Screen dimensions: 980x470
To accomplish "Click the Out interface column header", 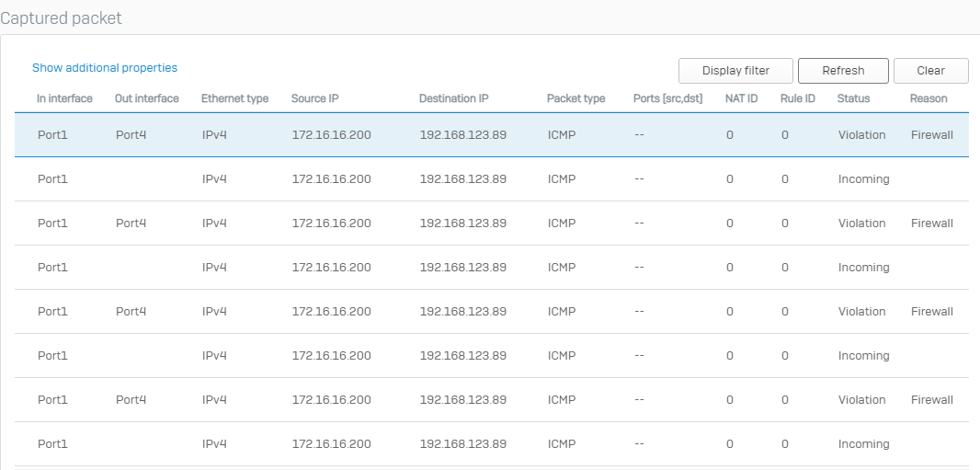I will [x=147, y=98].
